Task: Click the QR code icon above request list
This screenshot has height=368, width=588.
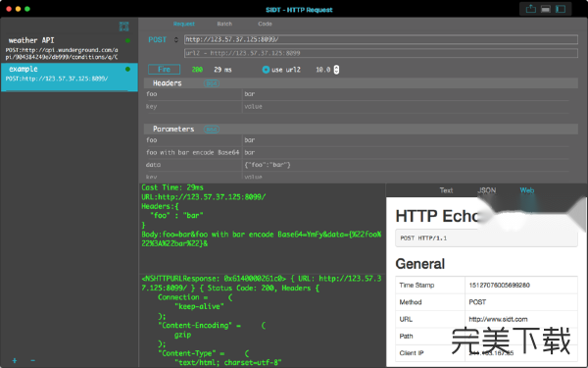Action: coord(123,26)
